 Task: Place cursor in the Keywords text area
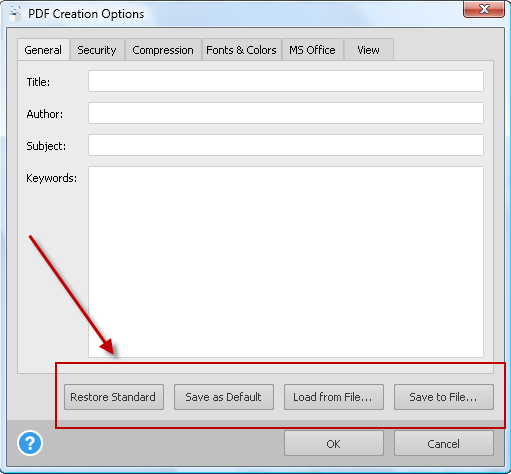pos(286,262)
